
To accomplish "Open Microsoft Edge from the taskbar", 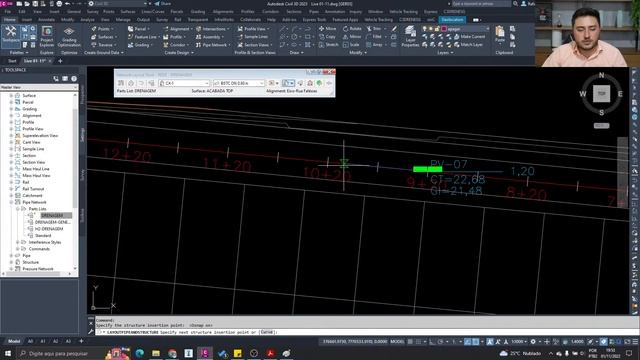I will 140,353.
